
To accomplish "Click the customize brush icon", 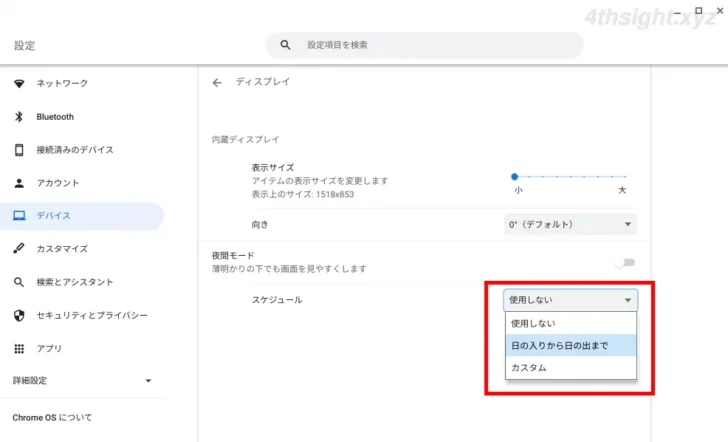I will [19, 248].
